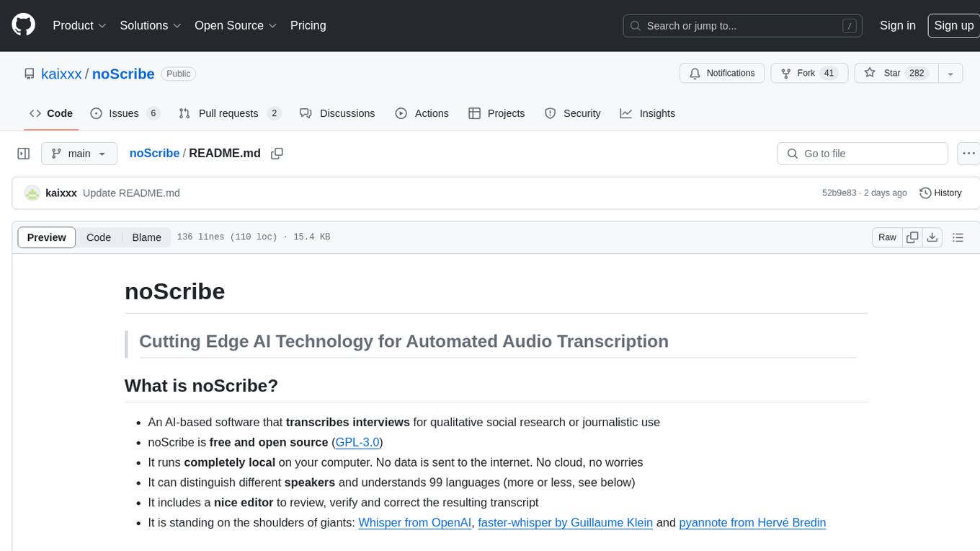Open pyannote from Hervé Bredin link
The height and width of the screenshot is (551, 980).
[x=752, y=522]
